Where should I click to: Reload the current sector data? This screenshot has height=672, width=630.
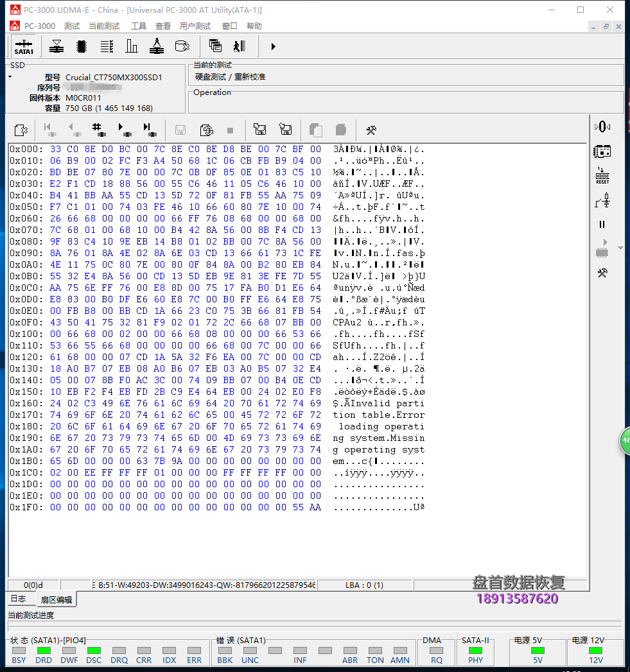pos(206,130)
